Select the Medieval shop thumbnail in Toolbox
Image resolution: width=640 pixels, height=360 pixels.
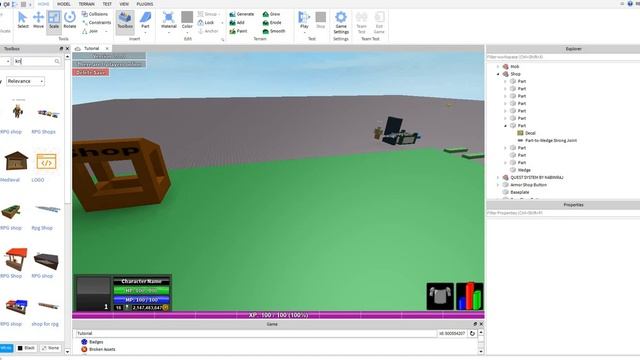[16, 161]
